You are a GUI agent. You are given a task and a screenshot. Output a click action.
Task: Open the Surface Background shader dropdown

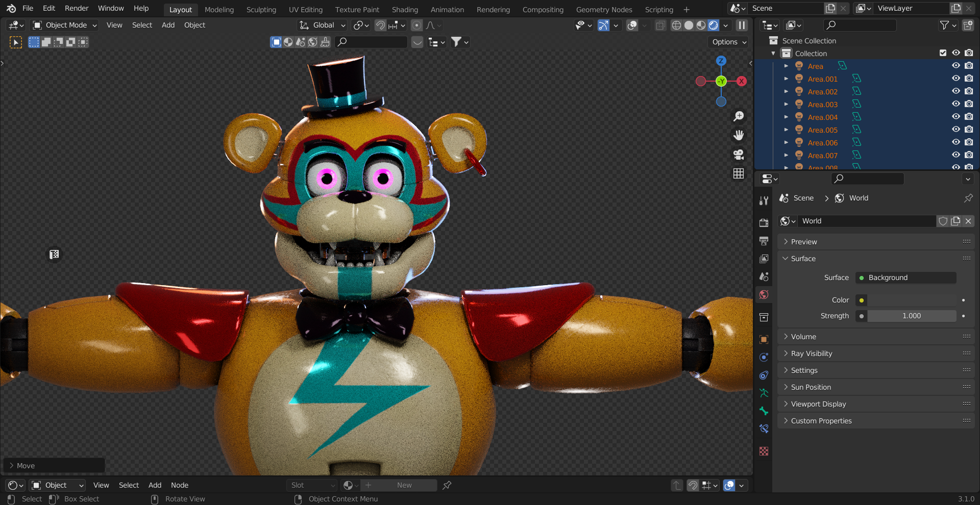(906, 277)
